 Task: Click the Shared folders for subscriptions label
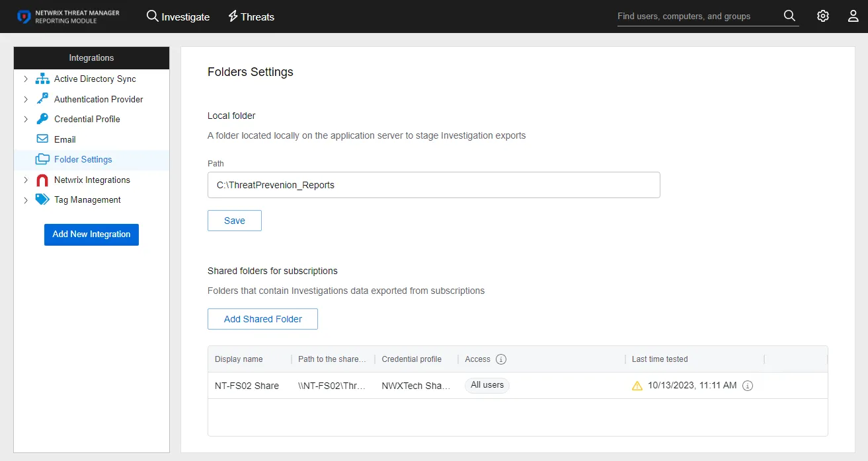point(272,271)
